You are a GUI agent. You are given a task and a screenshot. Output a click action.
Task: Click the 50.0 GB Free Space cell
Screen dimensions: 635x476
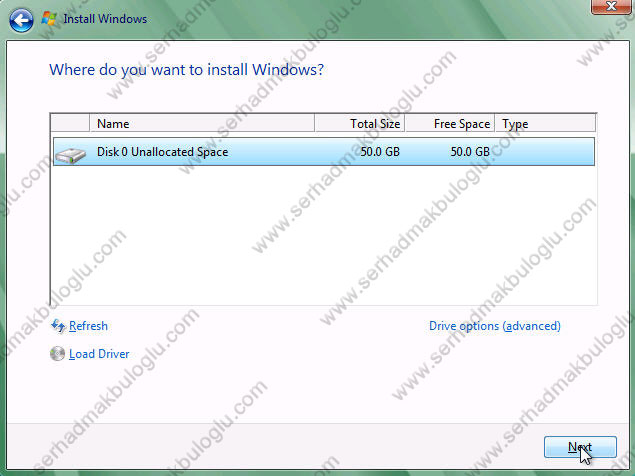pyautogui.click(x=468, y=152)
